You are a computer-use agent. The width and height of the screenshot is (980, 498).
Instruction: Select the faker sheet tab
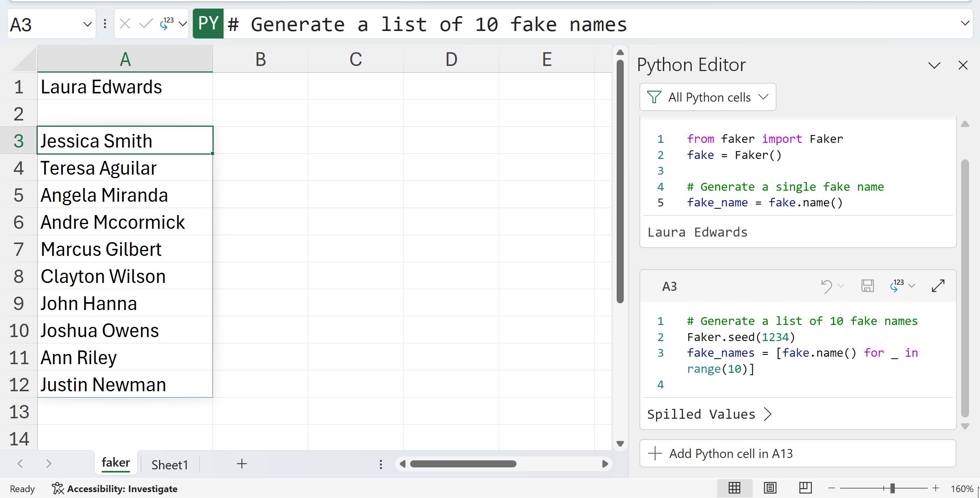tap(115, 463)
